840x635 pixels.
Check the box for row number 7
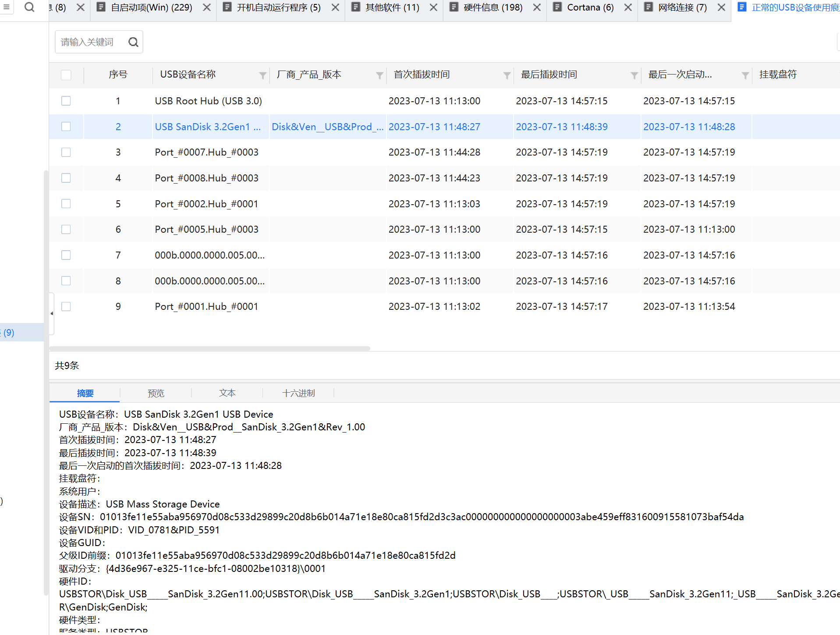pos(66,255)
